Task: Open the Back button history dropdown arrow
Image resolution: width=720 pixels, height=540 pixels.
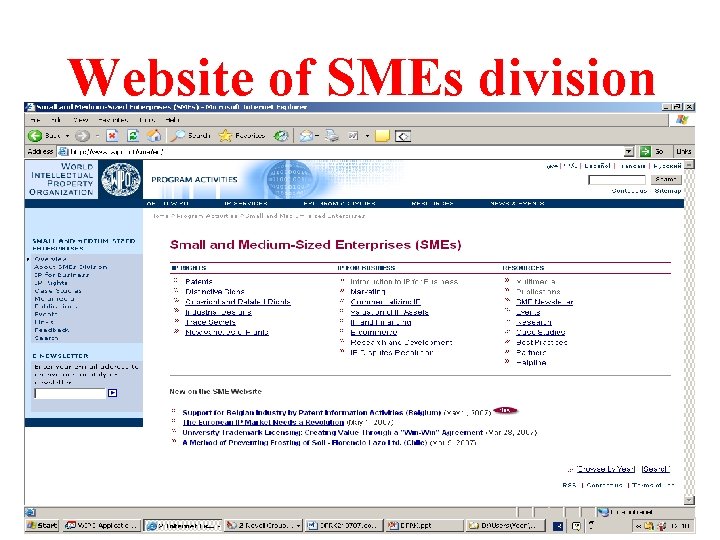Action: point(67,136)
